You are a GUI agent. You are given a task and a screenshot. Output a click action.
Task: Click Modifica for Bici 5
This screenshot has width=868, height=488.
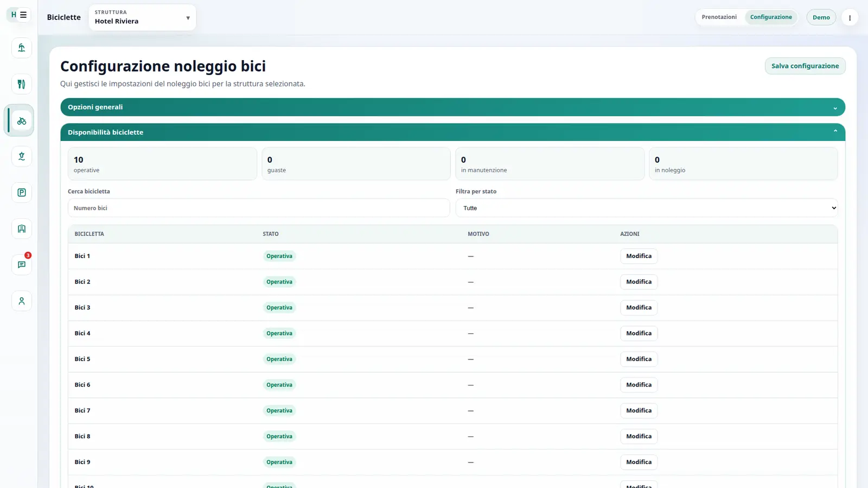click(639, 359)
